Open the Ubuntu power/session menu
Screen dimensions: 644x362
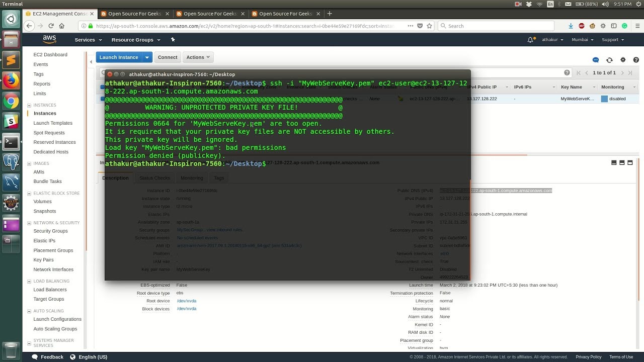(639, 4)
